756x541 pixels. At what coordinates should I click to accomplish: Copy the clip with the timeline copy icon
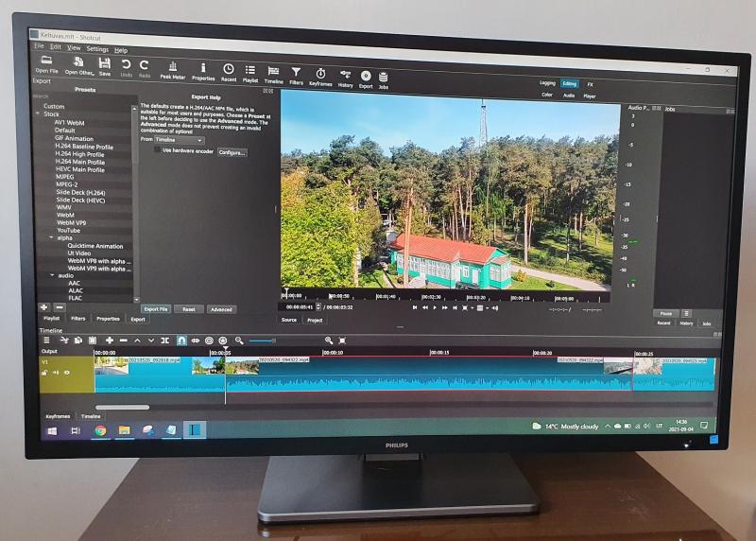78,340
